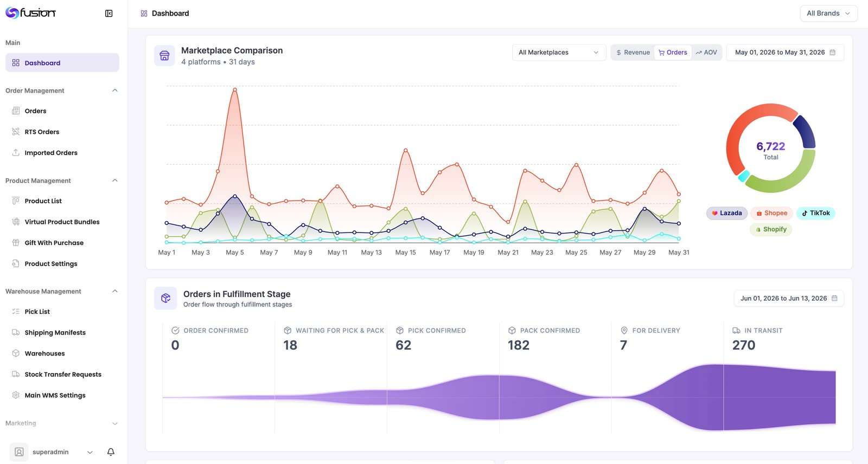868x464 pixels.
Task: Collapse the Warehouse Management section
Action: point(114,291)
